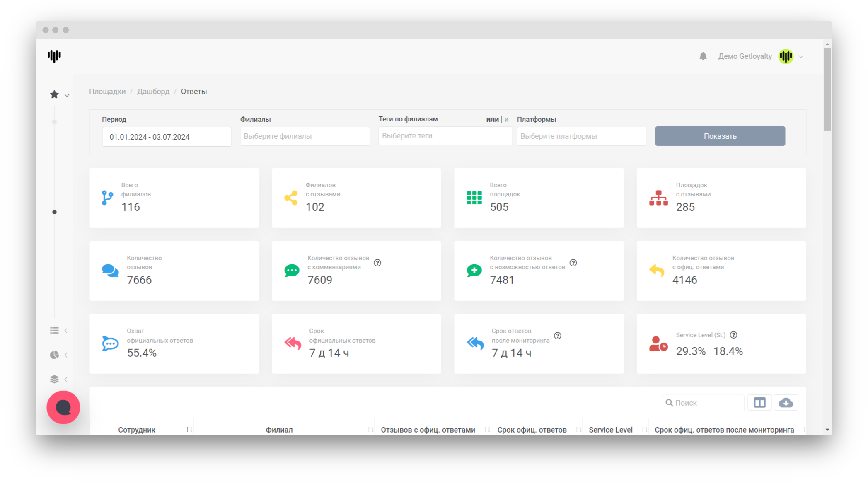Click the Getloyalty logo in the sidebar

coord(54,56)
